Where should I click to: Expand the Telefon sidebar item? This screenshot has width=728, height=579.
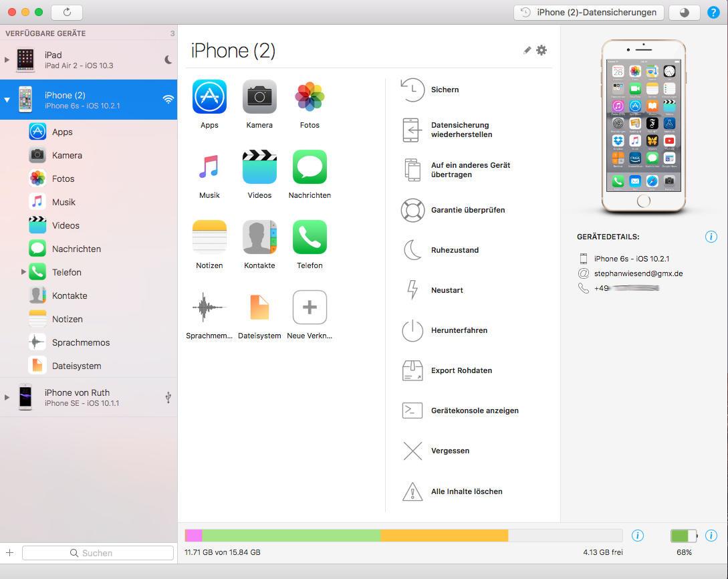tap(23, 271)
